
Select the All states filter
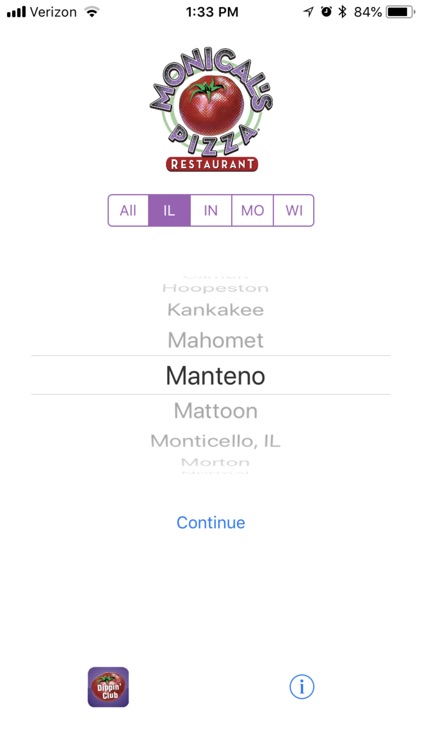pos(128,210)
